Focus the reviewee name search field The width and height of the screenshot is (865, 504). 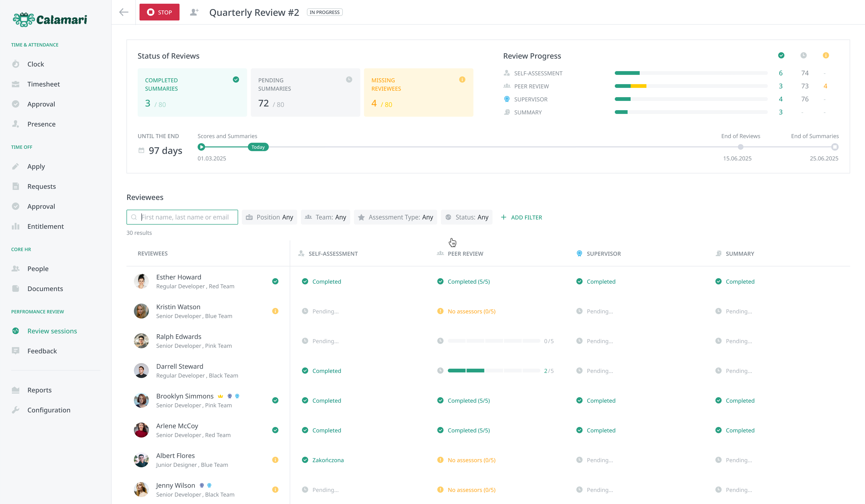pos(185,217)
